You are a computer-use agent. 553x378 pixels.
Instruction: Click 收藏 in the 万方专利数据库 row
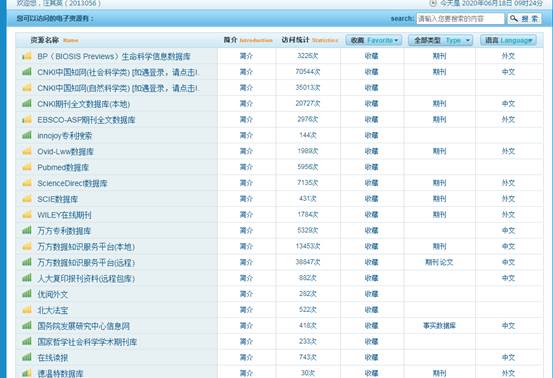click(x=371, y=231)
